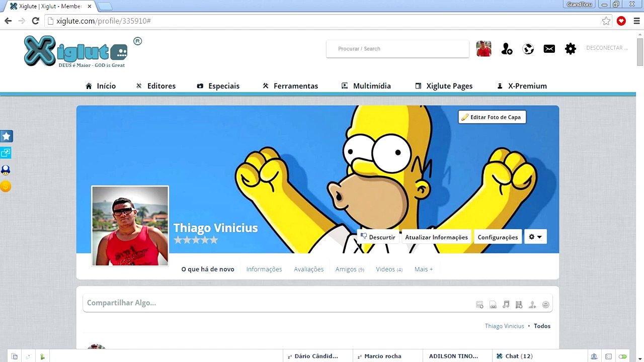The width and height of the screenshot is (644, 362).
Task: Click the blue mushroom sidebar icon
Action: [x=6, y=170]
